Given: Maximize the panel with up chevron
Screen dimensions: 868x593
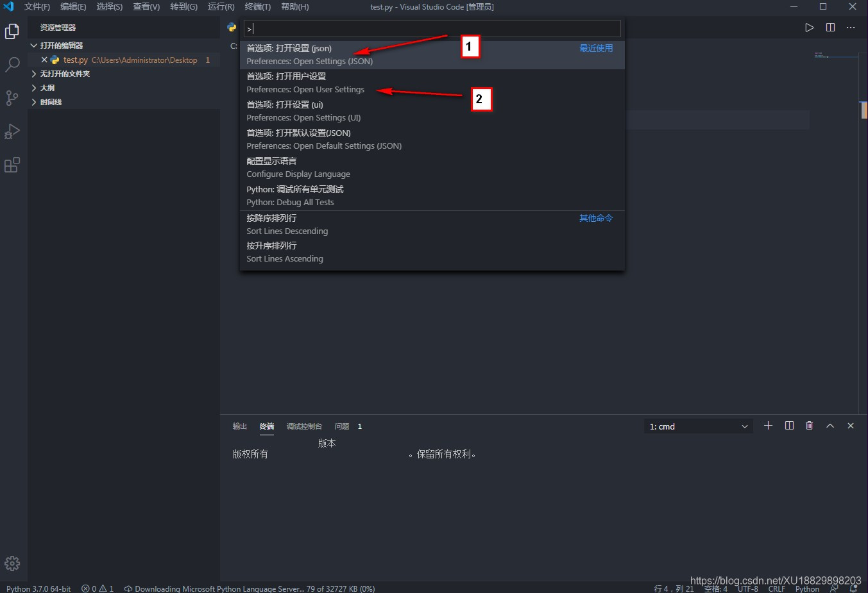Looking at the screenshot, I should (830, 426).
